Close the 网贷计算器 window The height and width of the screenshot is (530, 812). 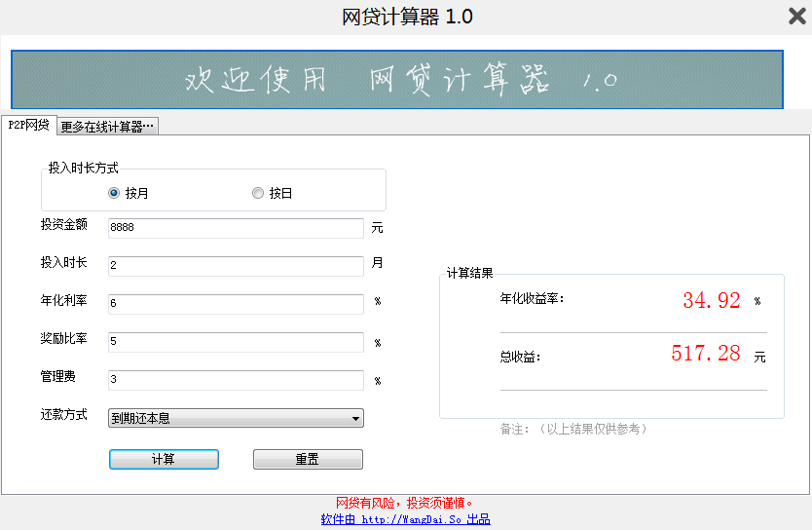[797, 16]
